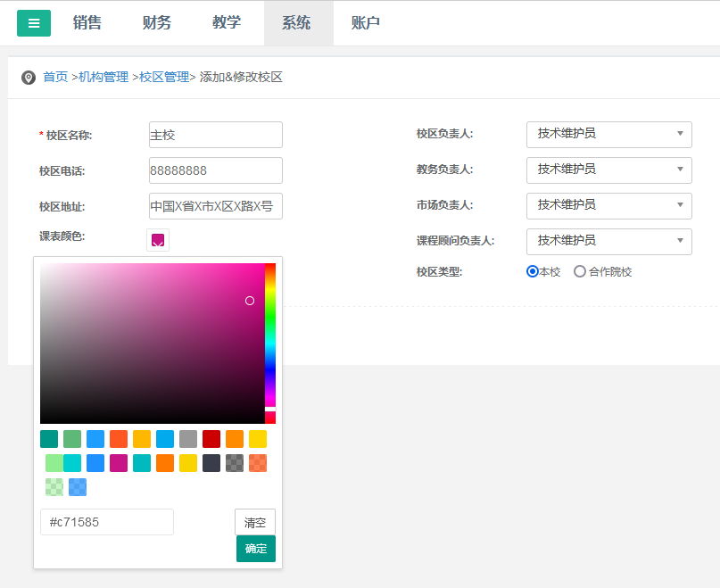The image size is (720, 588).
Task: Pick the semi-transparent blue checkered swatch
Action: point(78,487)
